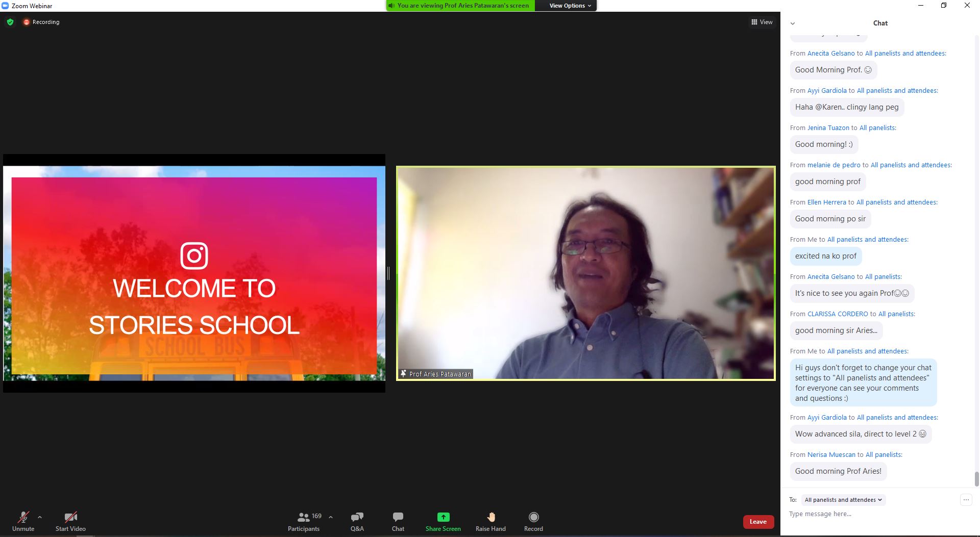Toggle the Chat panel from toolbar
The width and height of the screenshot is (980, 537).
tap(398, 522)
